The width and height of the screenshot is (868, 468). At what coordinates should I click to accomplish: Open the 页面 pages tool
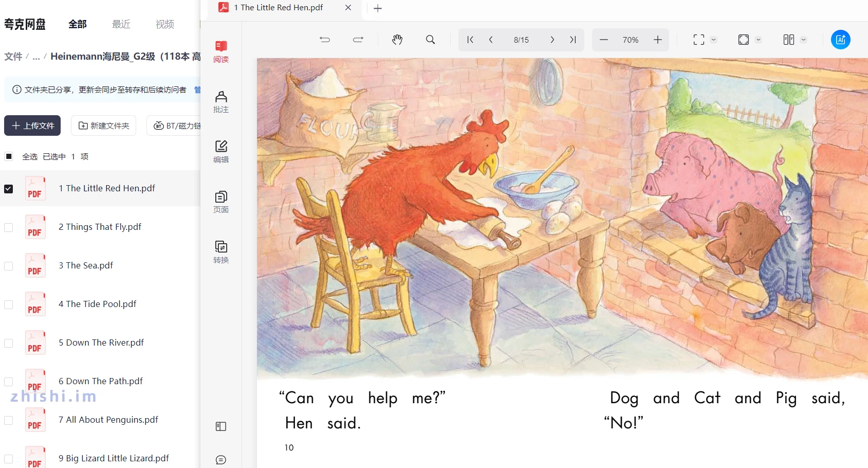coord(221,202)
